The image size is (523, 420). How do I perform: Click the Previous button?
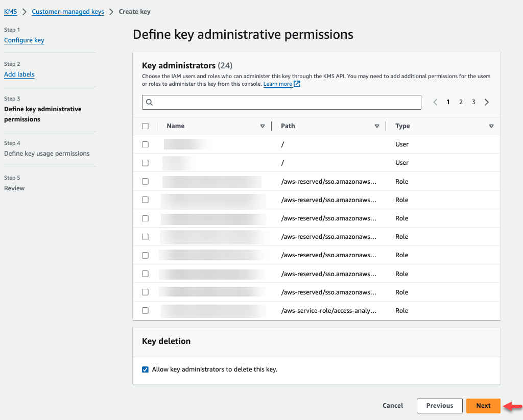tap(440, 406)
